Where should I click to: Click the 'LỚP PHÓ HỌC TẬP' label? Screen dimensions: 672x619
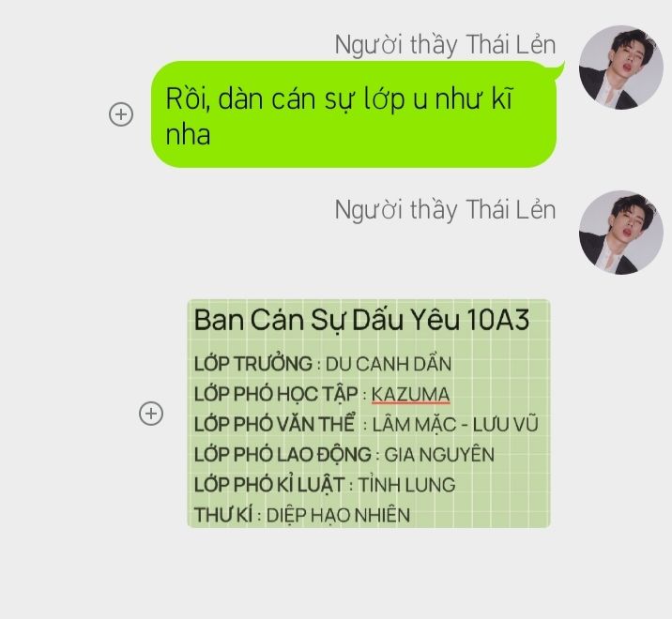coord(276,395)
